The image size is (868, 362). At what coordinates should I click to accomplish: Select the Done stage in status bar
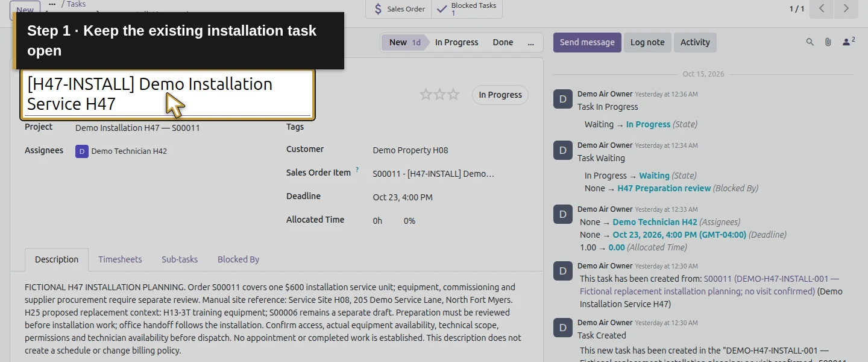pyautogui.click(x=503, y=42)
